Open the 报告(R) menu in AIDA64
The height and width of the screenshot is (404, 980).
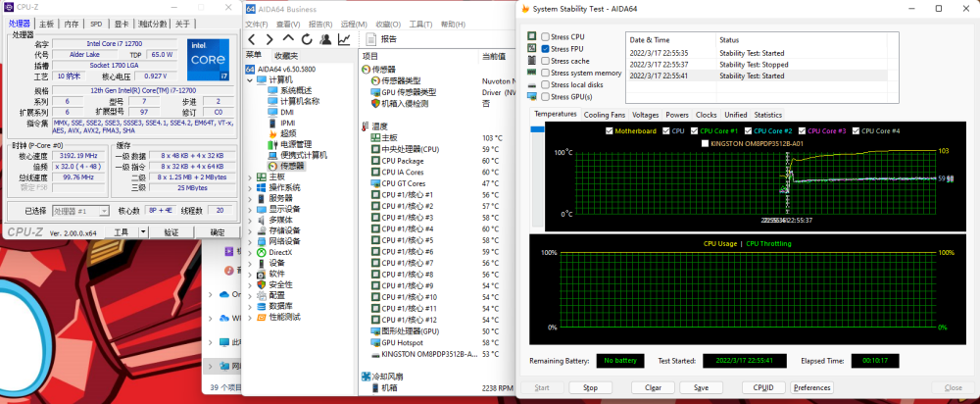[320, 25]
